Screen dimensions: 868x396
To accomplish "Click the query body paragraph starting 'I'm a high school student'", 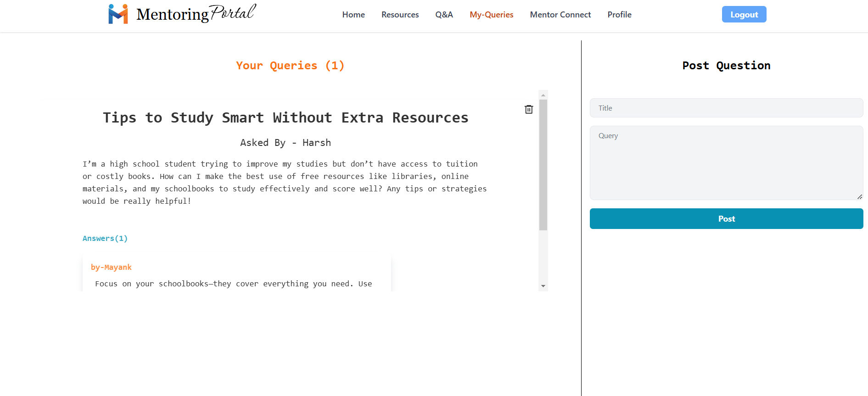I will [285, 183].
